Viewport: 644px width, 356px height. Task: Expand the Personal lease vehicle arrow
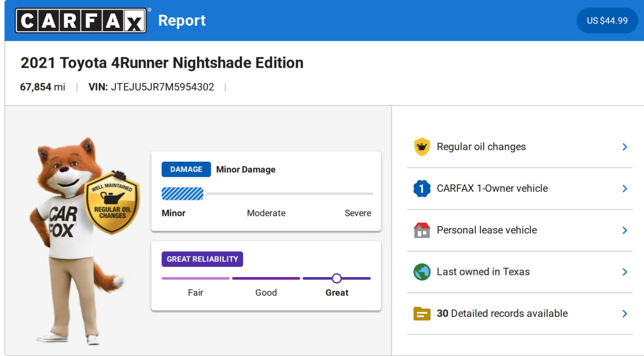pos(625,230)
